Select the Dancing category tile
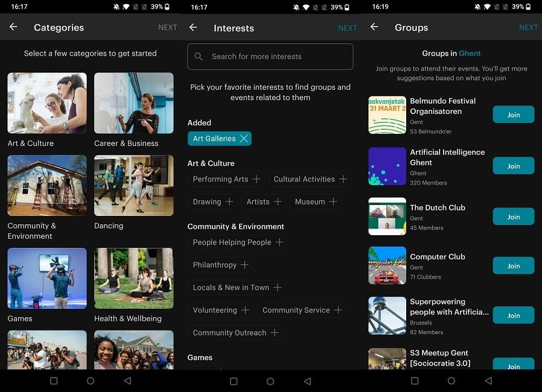 [133, 185]
